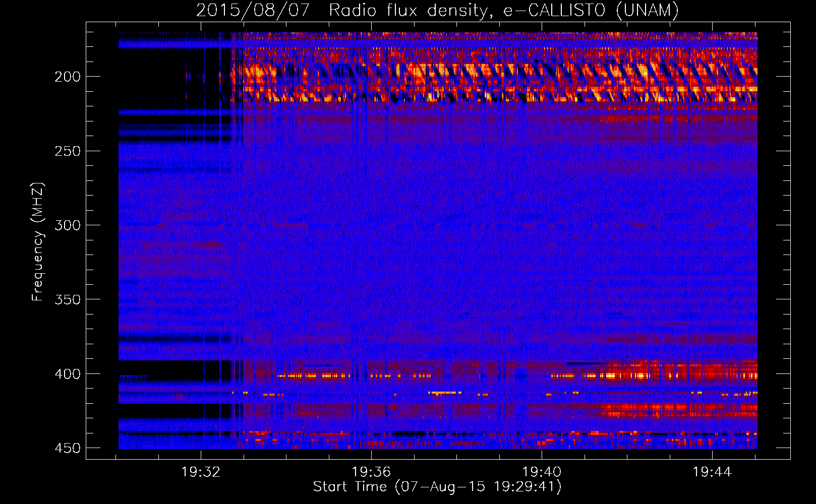Viewport: 816px width, 504px height.
Task: Click the 450 frequency tick label
Action: (x=68, y=448)
